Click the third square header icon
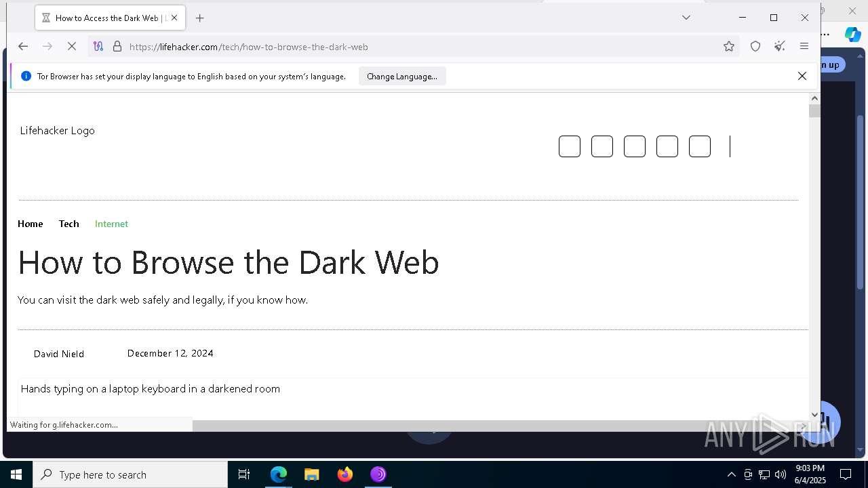The height and width of the screenshot is (488, 868). click(x=635, y=146)
